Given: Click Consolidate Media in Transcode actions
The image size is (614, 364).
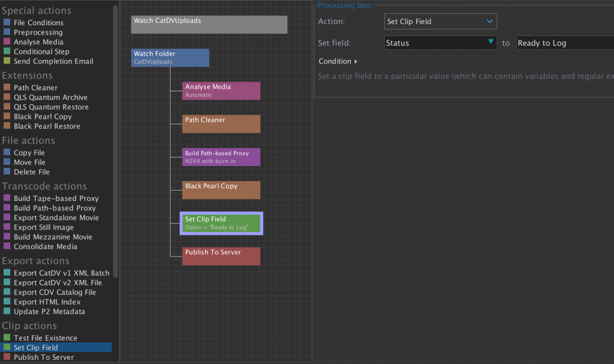Looking at the screenshot, I should [x=45, y=246].
